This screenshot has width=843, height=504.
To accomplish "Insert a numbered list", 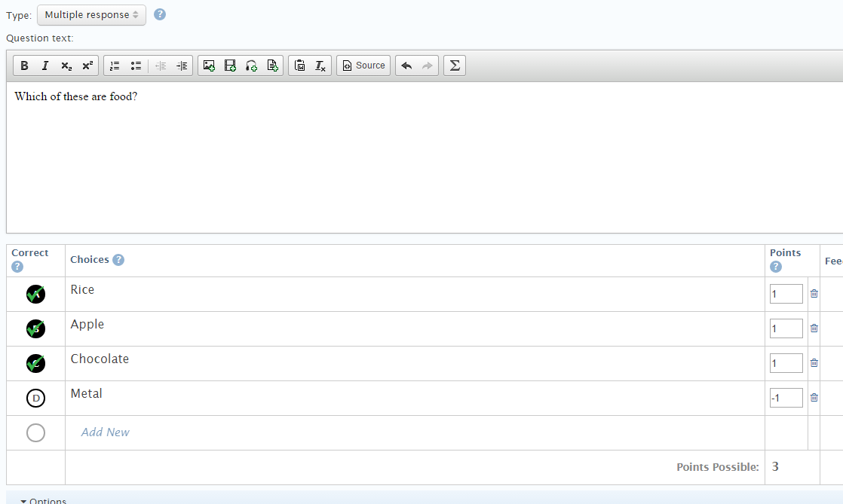I will click(x=115, y=66).
